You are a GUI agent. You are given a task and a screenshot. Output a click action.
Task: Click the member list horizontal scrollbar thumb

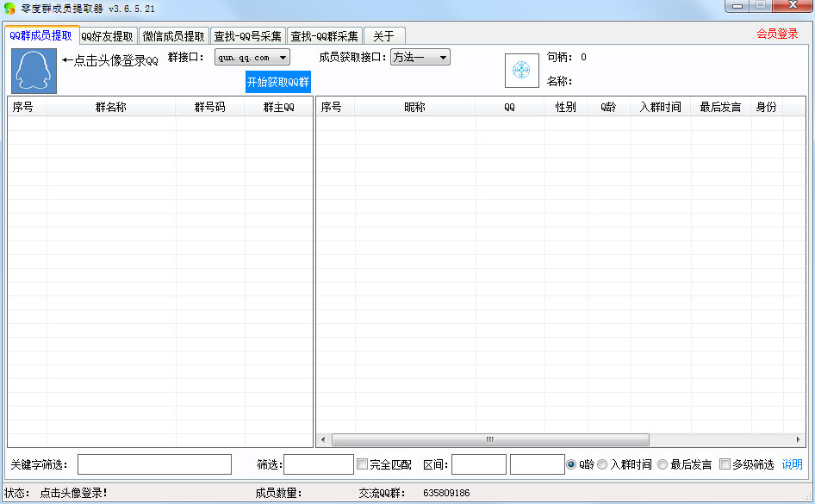490,439
